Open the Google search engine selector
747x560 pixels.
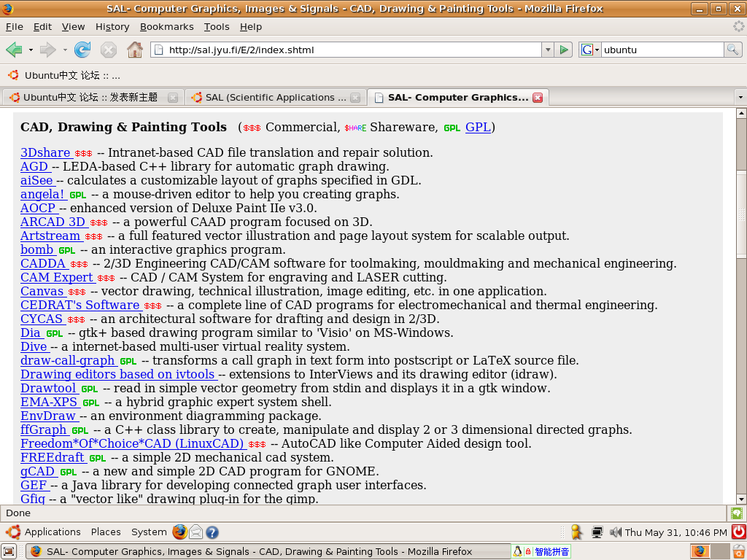[589, 50]
